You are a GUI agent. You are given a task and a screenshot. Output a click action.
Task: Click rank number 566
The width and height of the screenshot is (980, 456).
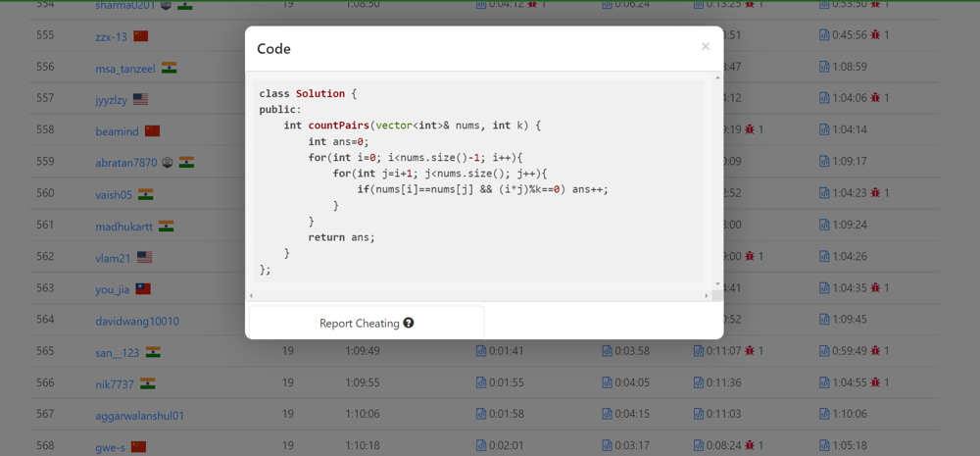(45, 382)
